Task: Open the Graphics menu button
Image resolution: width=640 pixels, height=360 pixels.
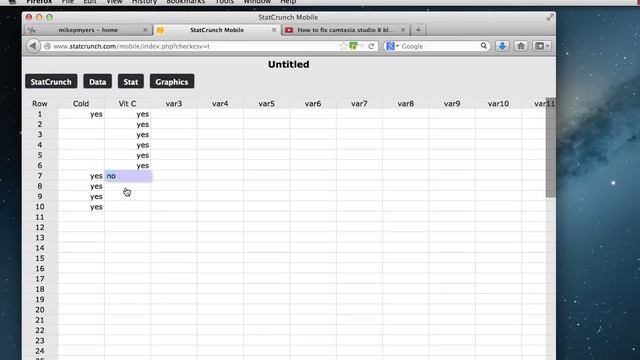Action: pyautogui.click(x=172, y=82)
